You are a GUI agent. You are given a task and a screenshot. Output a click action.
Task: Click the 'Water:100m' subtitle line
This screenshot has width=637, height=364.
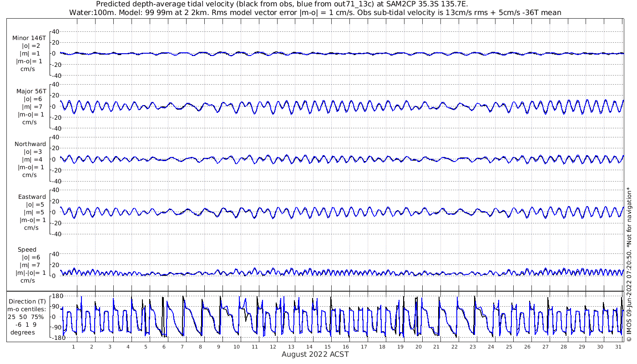click(x=315, y=13)
